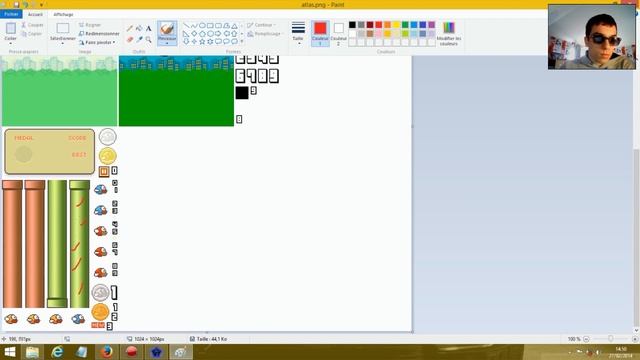Viewport: 640px width, 360px height.
Task: Open the Coller dropdown arrow
Action: click(11, 43)
